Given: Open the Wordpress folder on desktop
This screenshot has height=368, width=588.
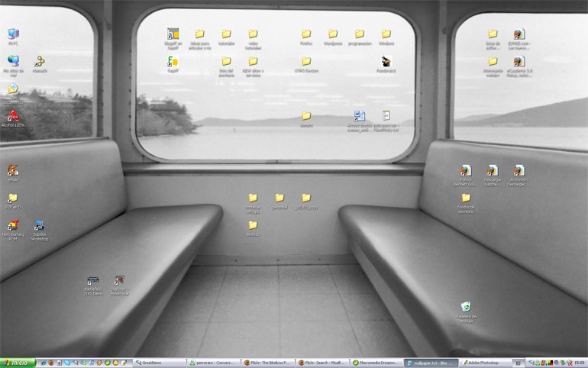Looking at the screenshot, I should 333,34.
